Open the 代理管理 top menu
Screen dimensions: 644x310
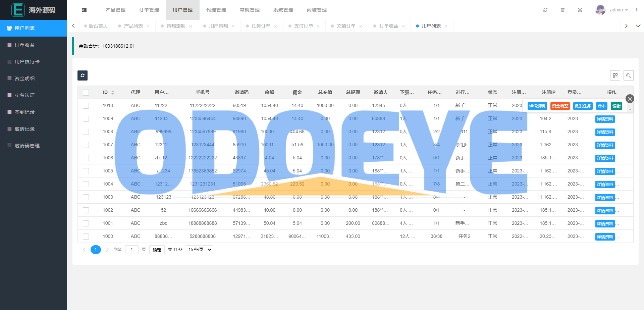coord(216,10)
